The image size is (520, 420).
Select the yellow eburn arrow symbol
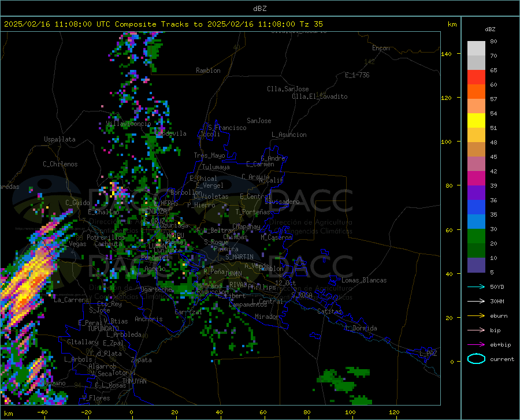tap(476, 316)
